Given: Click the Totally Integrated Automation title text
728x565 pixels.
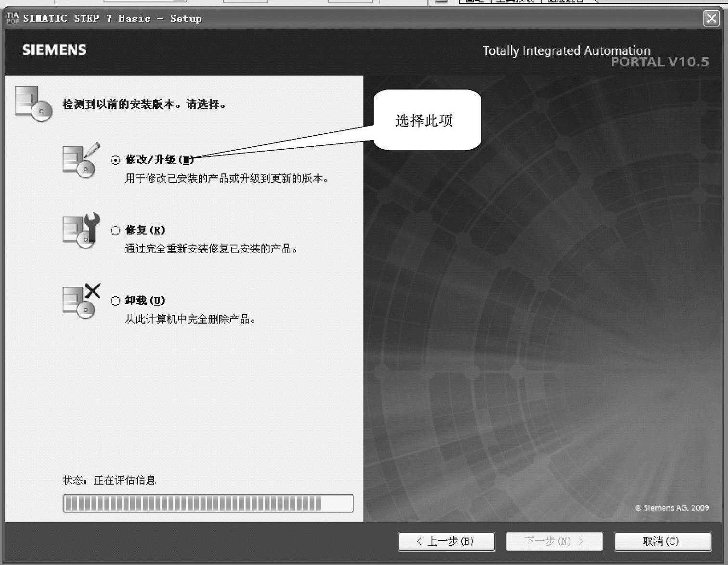Looking at the screenshot, I should tap(566, 51).
